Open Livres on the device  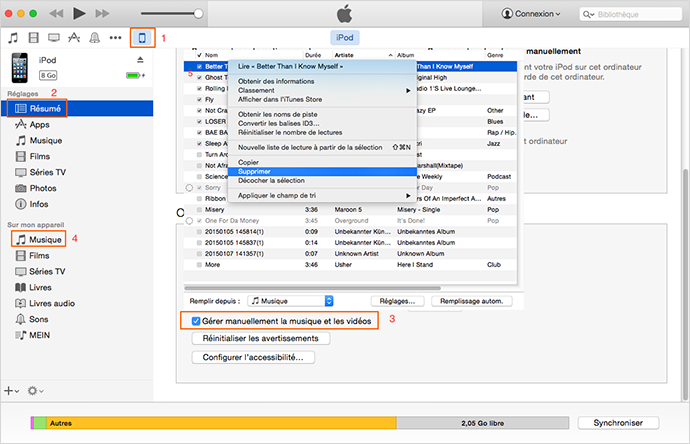point(33,287)
